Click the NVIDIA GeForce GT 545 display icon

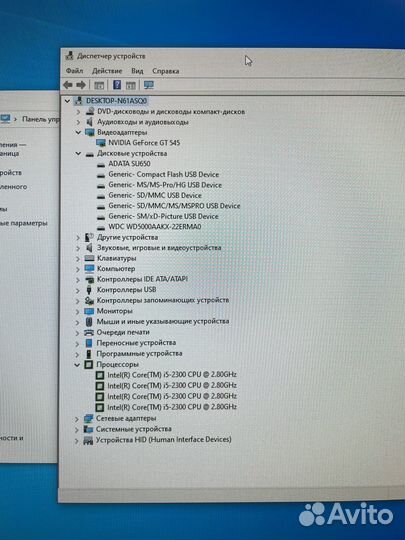click(x=101, y=143)
